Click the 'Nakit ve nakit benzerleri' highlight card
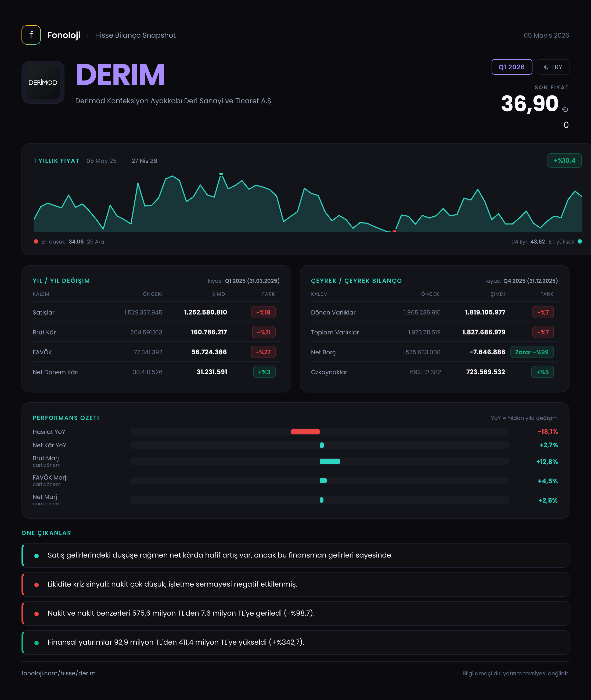The height and width of the screenshot is (700, 591). (x=295, y=613)
